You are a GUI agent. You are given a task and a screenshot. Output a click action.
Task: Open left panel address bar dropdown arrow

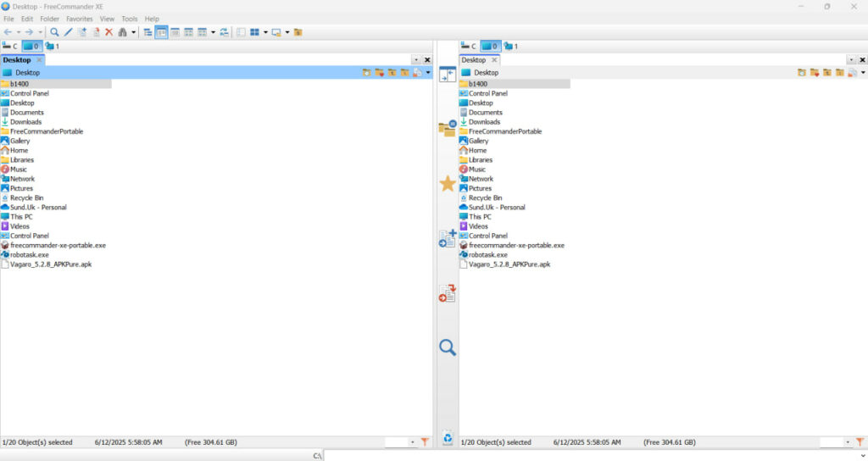click(x=428, y=73)
